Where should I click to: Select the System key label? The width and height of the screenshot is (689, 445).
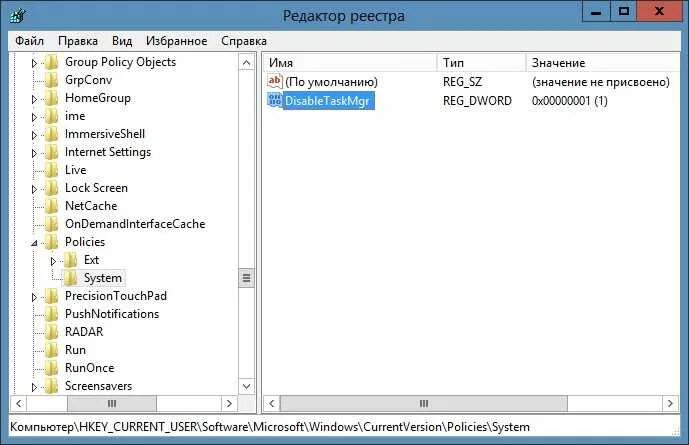(x=103, y=278)
